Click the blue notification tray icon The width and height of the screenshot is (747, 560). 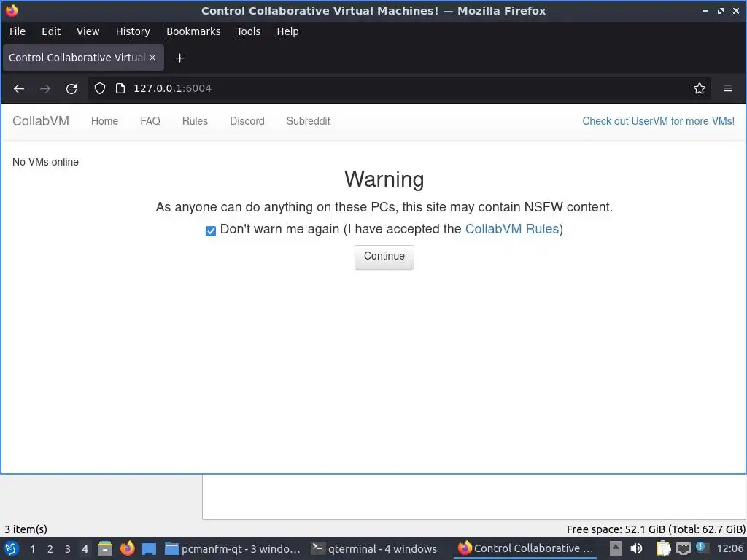(701, 547)
